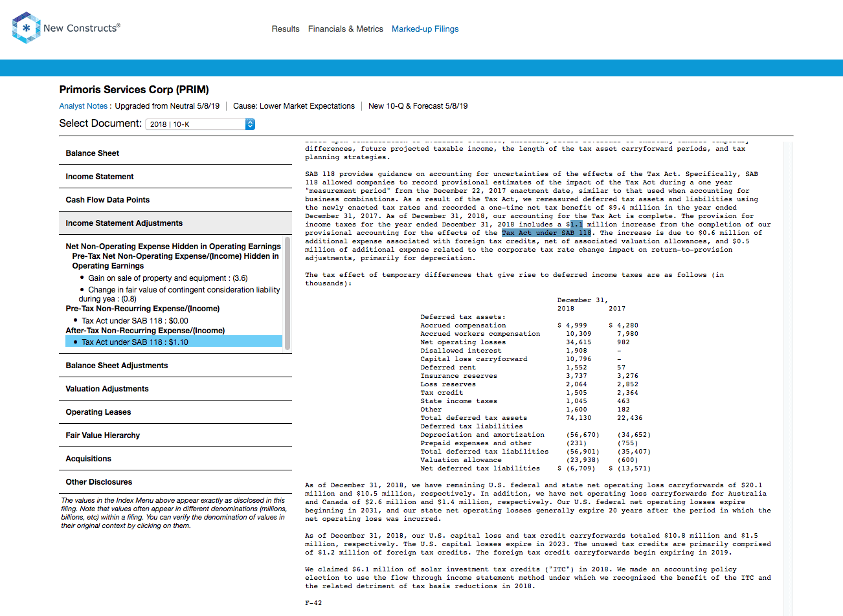Open the Select Document dropdown
Viewport: 843px width, 616px height.
point(200,124)
